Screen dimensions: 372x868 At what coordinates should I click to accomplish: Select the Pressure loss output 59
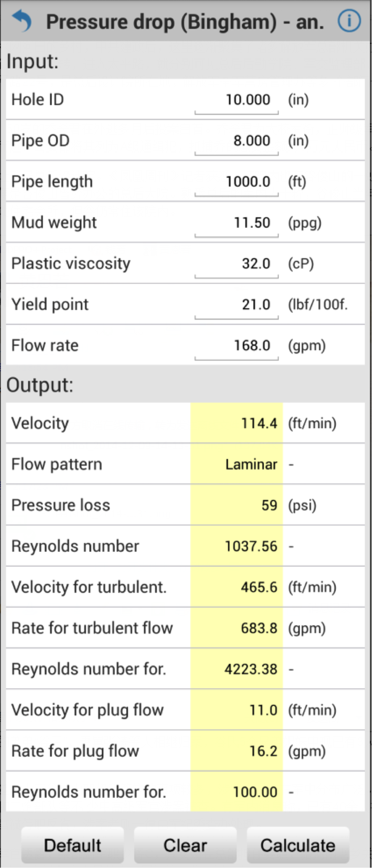click(236, 505)
